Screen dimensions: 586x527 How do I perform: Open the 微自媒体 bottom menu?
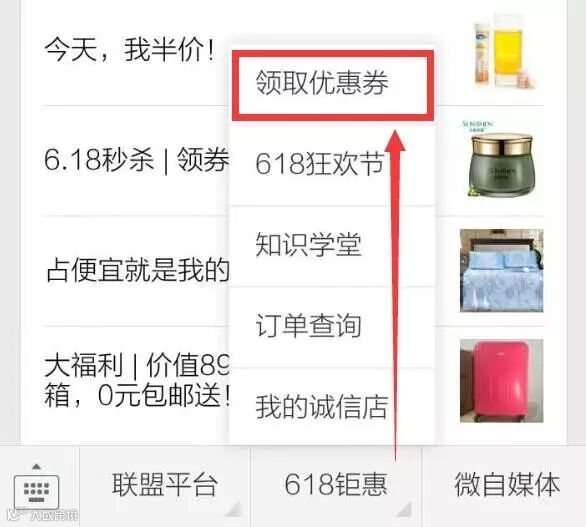point(505,485)
